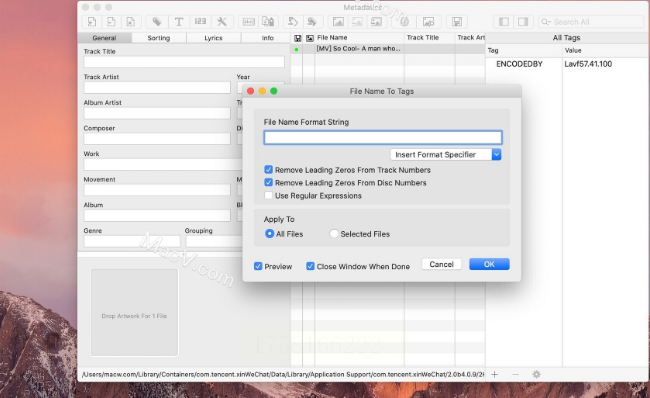Uncheck the Preview checkbox
650x398 pixels.
(258, 266)
